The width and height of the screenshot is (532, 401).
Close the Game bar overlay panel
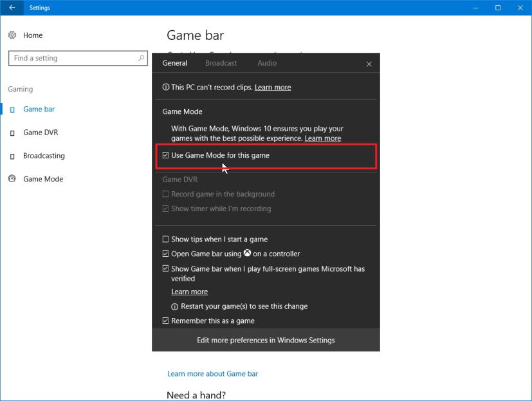pos(369,64)
